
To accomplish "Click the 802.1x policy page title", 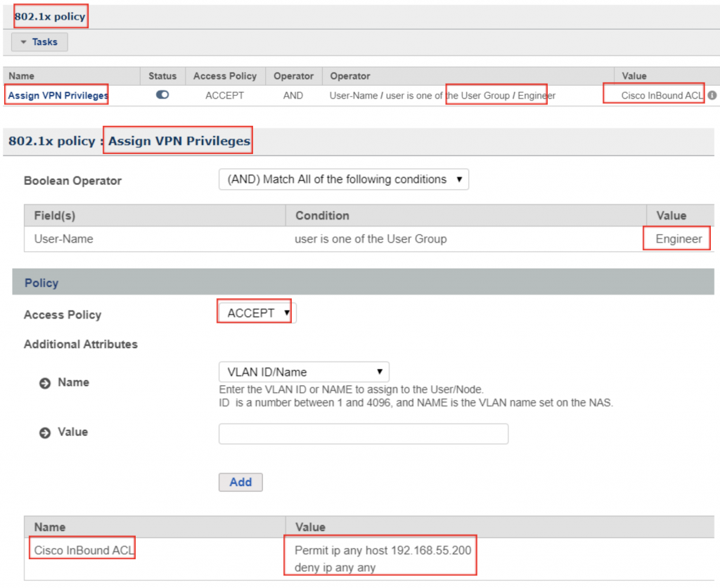I will 49,16.
